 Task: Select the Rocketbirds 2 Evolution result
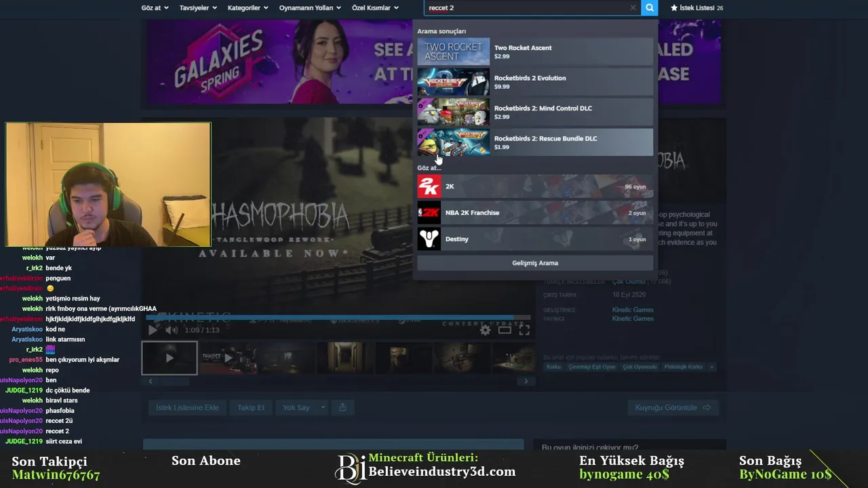(x=535, y=82)
